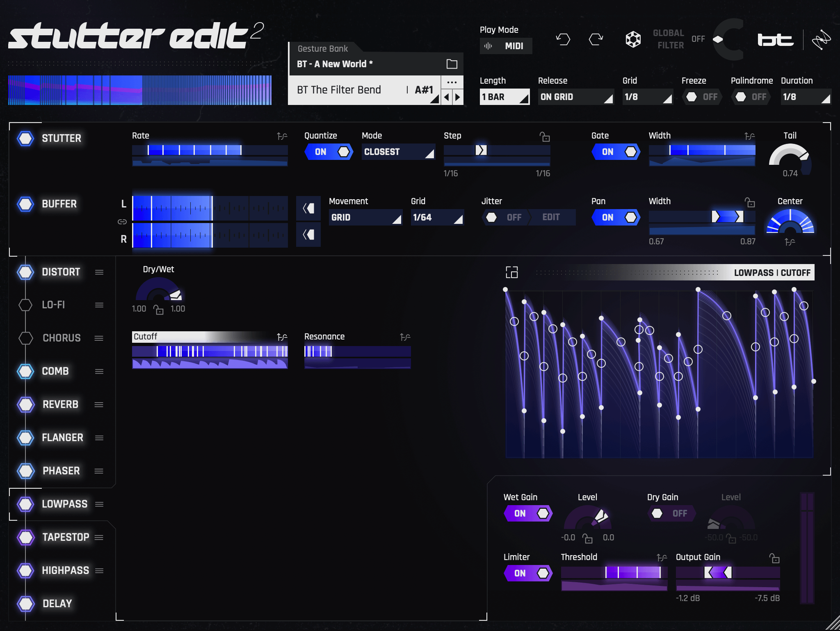
Task: Turn off the Wet Gain switch
Action: (528, 513)
